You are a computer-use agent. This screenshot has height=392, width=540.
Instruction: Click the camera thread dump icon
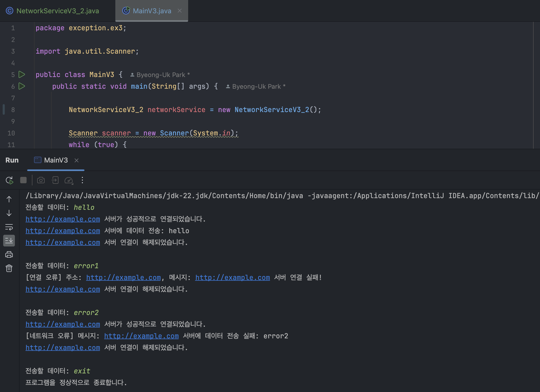(x=41, y=180)
